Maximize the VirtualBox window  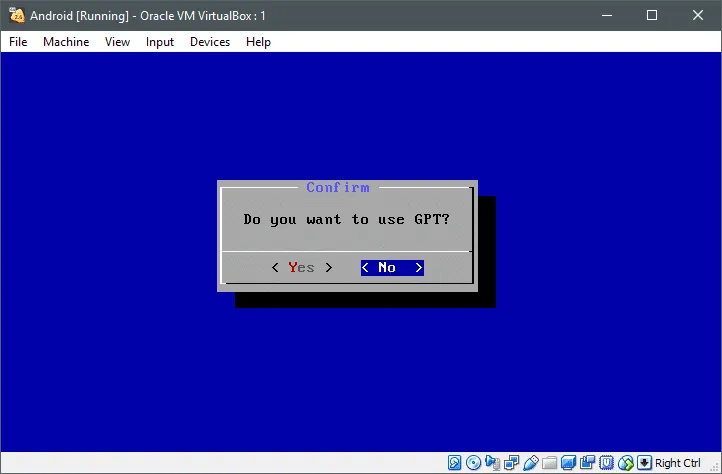[x=652, y=15]
